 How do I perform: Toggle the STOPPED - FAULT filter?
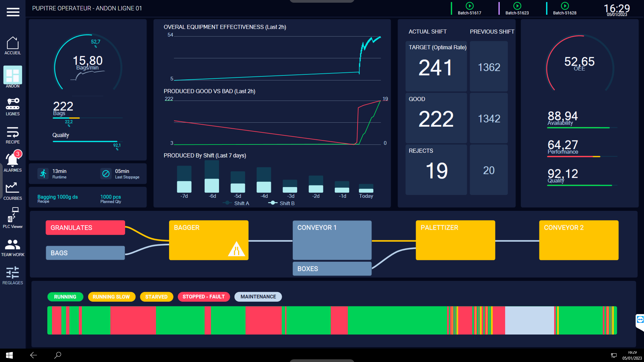[204, 297]
